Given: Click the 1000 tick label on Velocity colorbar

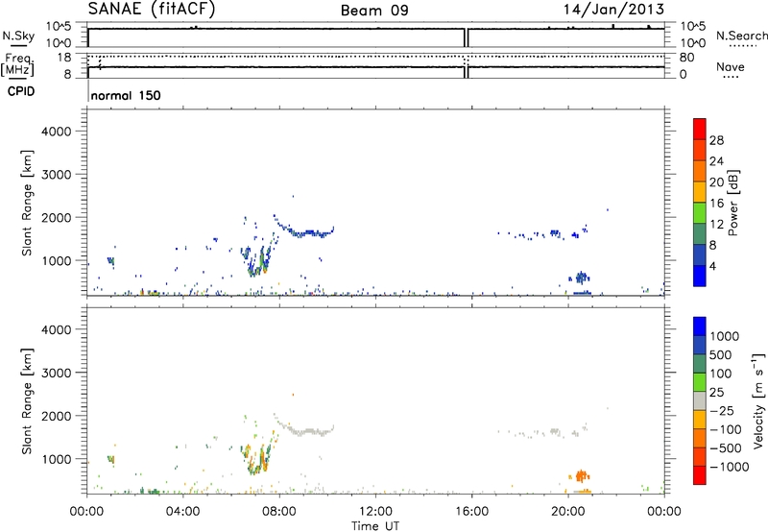Looking at the screenshot, I should 724,336.
